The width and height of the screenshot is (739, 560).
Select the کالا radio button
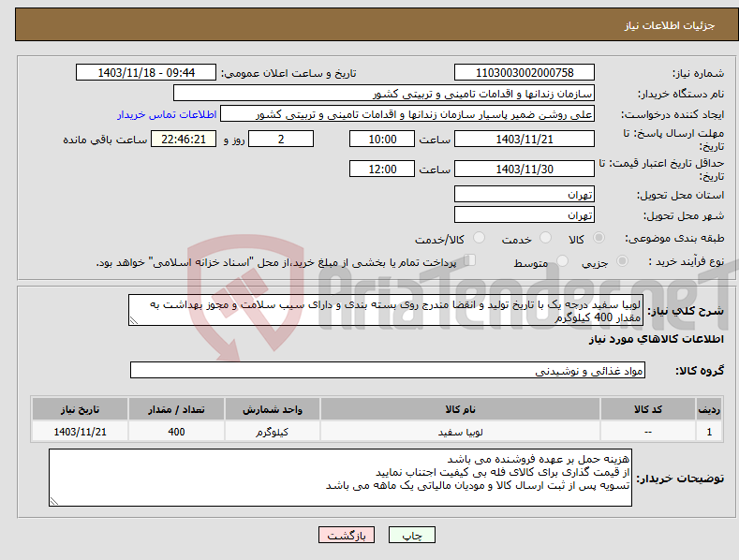pos(599,238)
